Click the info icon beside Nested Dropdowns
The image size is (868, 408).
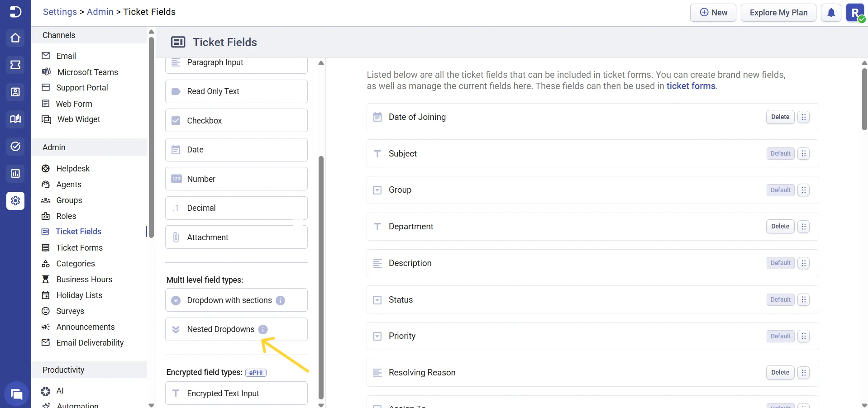click(263, 329)
